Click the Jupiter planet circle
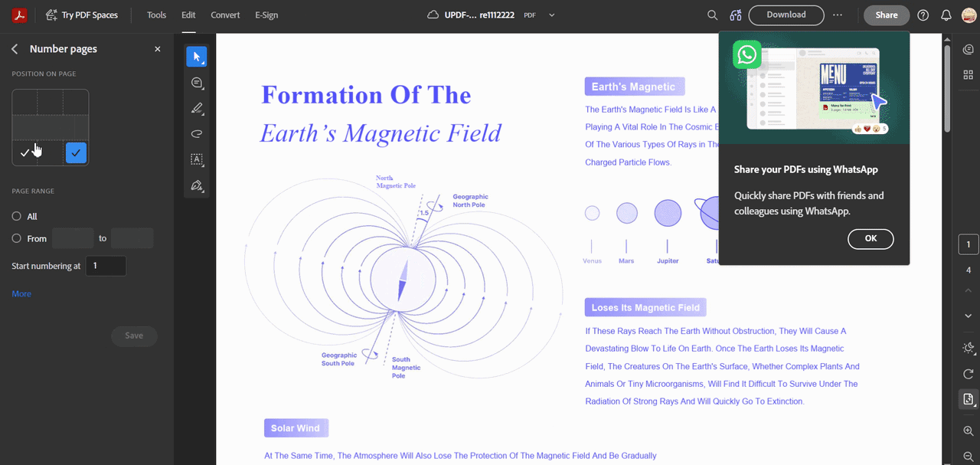Screen dimensions: 980x465 [668, 213]
